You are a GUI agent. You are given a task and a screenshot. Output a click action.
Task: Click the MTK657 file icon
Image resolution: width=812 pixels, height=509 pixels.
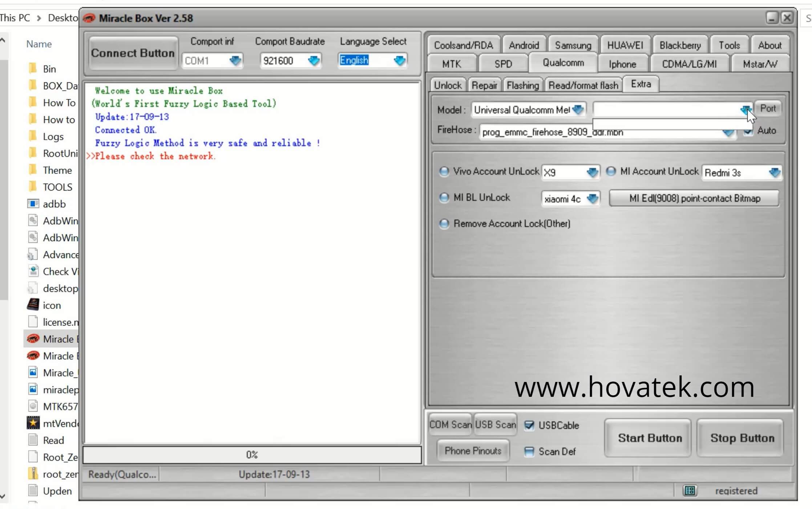(33, 406)
